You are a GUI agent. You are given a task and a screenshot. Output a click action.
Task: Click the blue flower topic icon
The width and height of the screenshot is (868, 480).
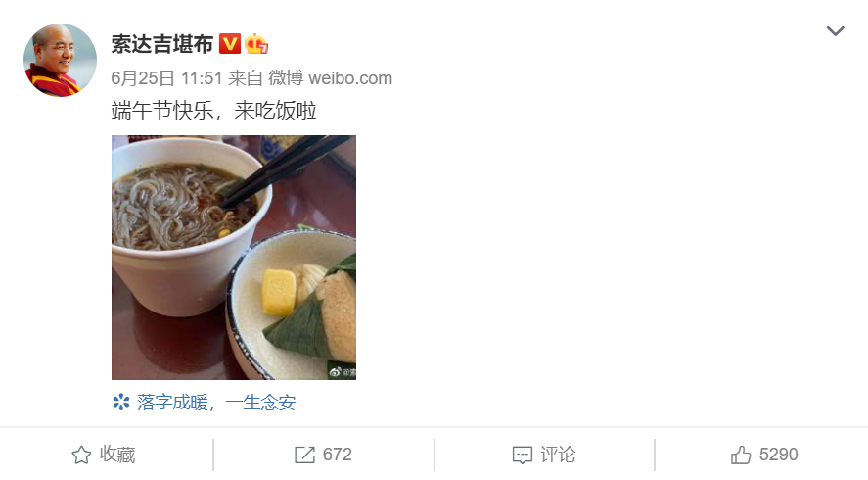[x=120, y=402]
